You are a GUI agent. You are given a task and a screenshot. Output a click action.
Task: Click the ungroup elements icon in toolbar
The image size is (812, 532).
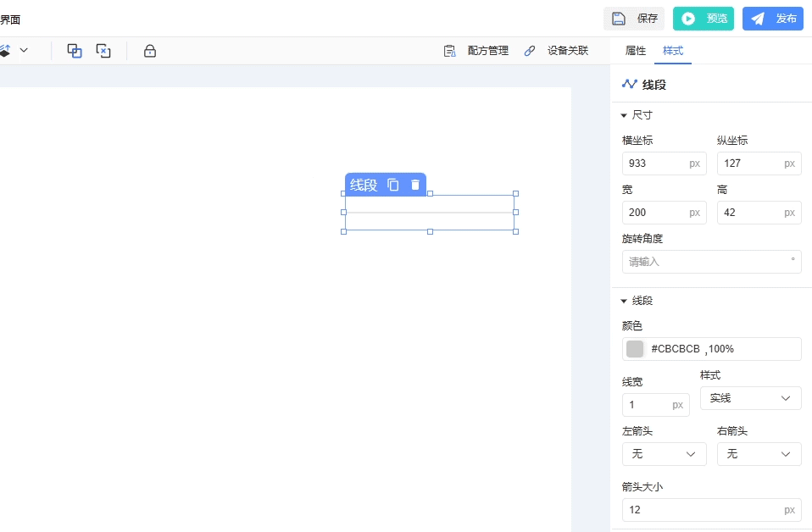pos(103,51)
